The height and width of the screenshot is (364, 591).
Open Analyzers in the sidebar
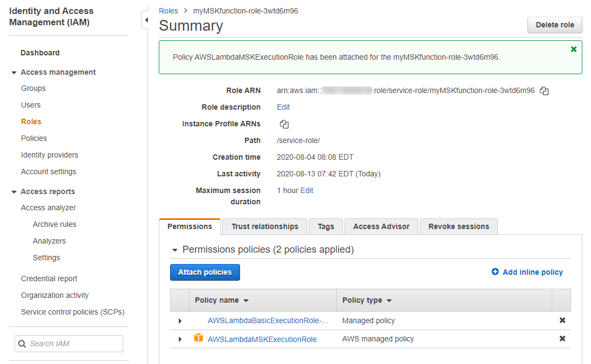(x=49, y=241)
